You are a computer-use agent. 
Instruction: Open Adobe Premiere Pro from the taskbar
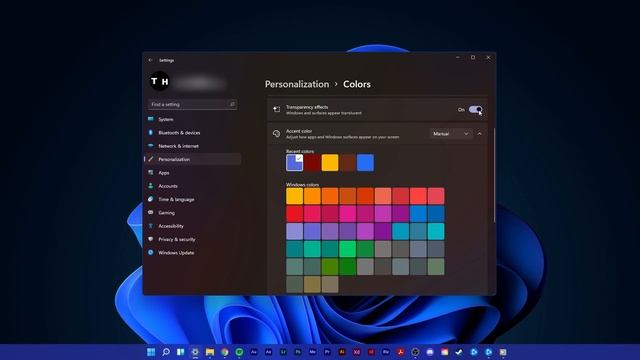pos(327,352)
